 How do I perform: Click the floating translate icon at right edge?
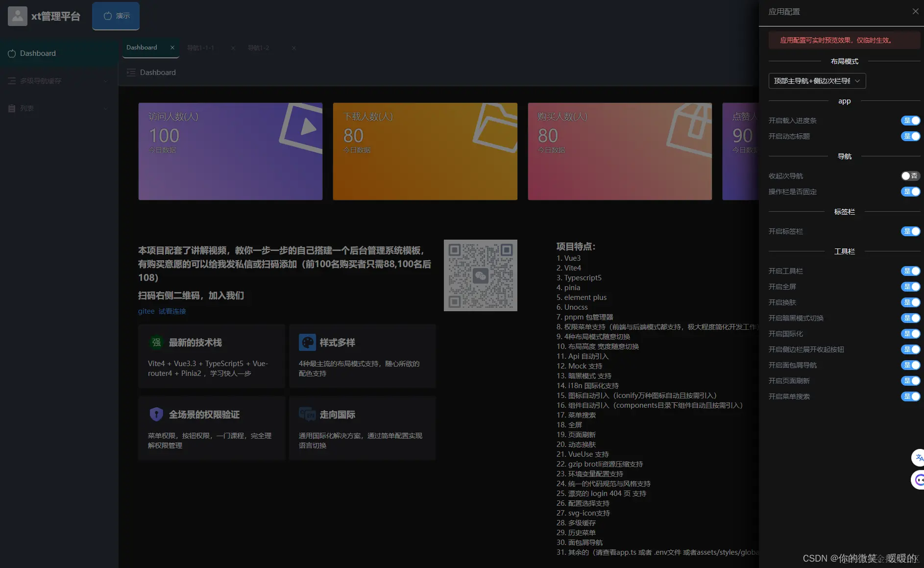pyautogui.click(x=918, y=458)
